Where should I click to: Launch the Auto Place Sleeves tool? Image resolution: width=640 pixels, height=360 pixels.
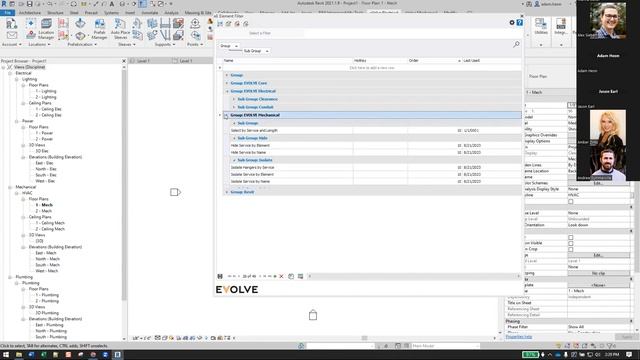click(x=120, y=29)
